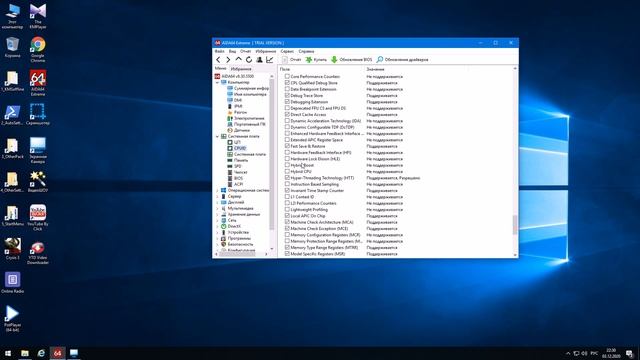Toggle Core Performance Counters checkbox
Viewport: 640px width, 360px height.
coord(287,76)
